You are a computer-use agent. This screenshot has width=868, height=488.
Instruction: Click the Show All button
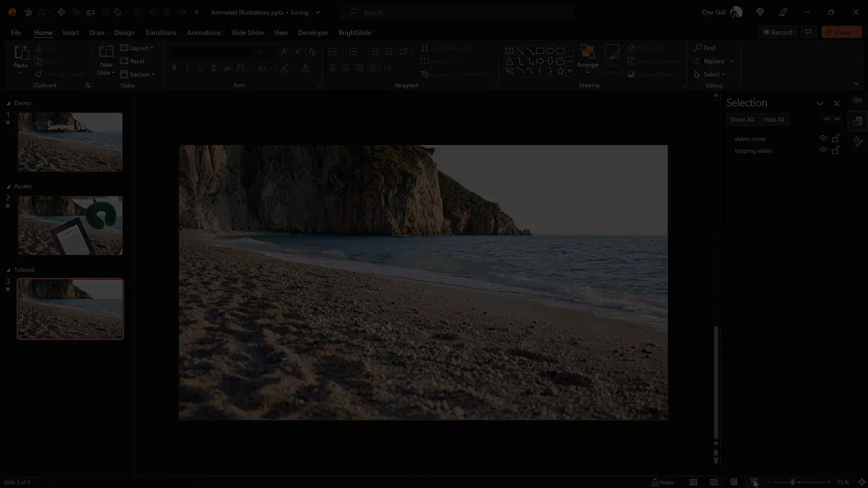[x=742, y=119]
